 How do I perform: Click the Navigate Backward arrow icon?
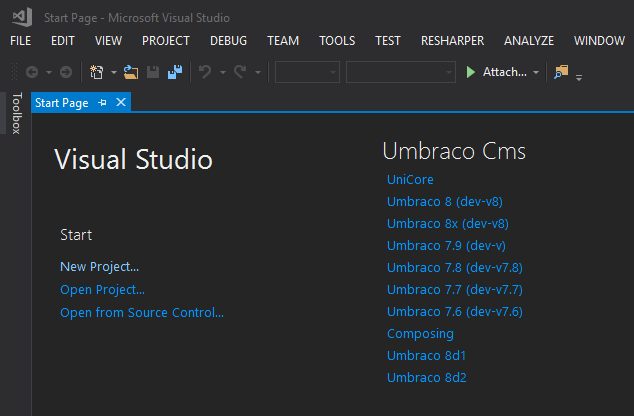pos(32,72)
